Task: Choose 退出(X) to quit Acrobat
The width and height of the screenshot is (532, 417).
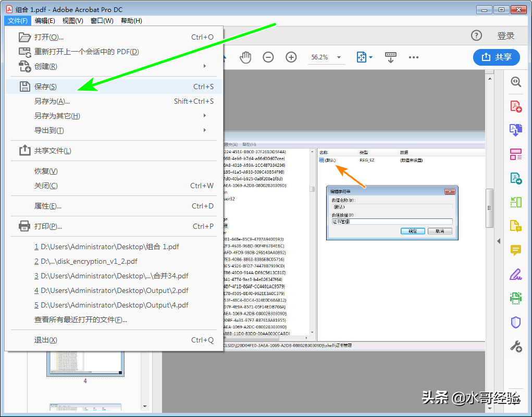Action: tap(114, 340)
